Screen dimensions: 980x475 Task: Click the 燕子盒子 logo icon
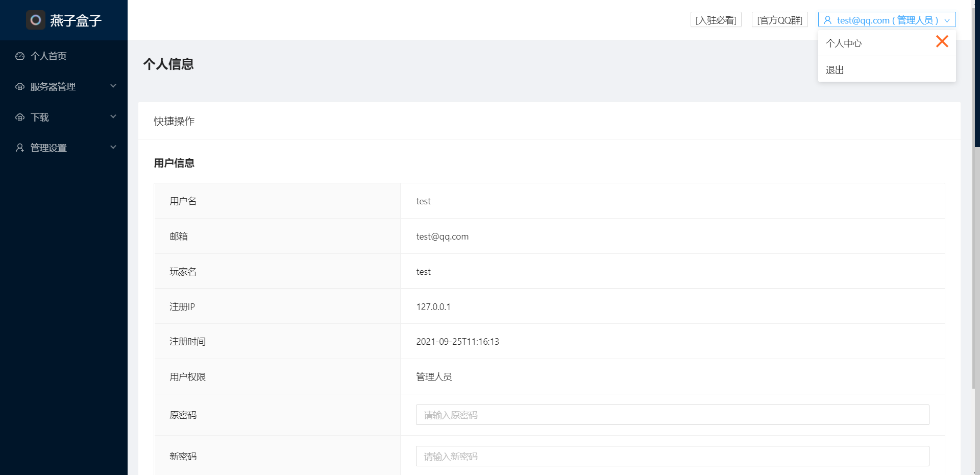[x=36, y=20]
